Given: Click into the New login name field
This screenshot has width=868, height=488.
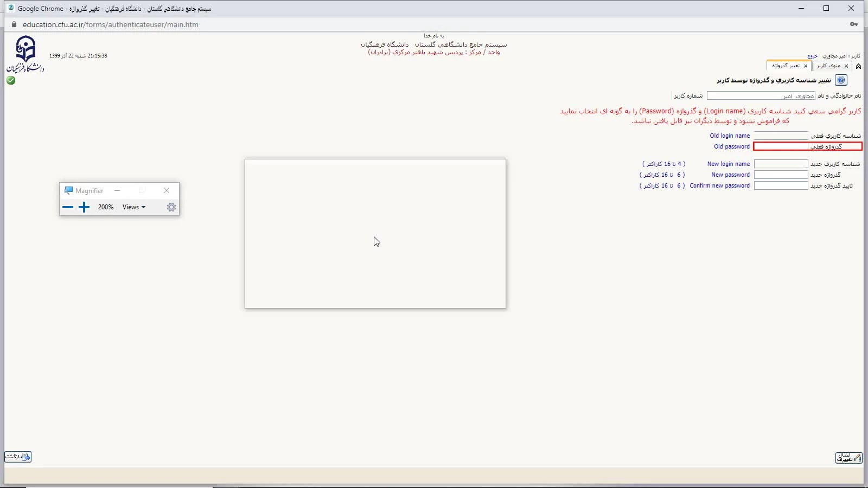Looking at the screenshot, I should (781, 164).
